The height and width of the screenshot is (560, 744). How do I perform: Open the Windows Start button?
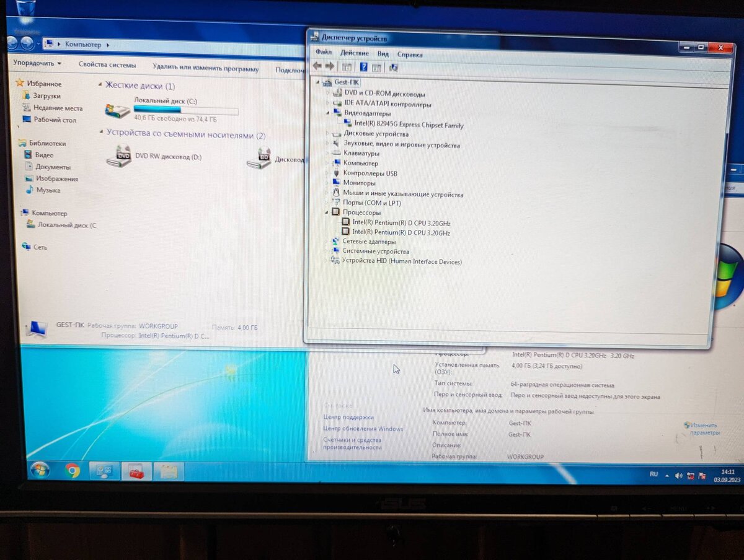coord(40,470)
